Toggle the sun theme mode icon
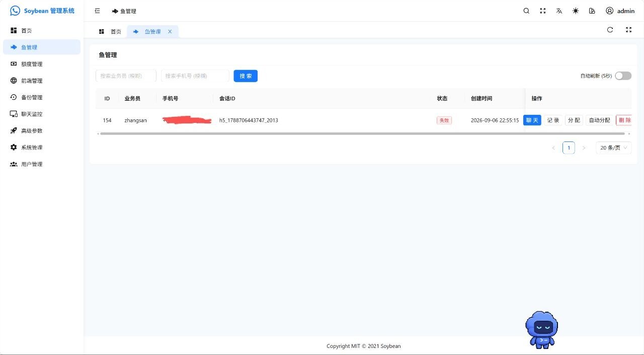This screenshot has height=355, width=644. tap(576, 11)
